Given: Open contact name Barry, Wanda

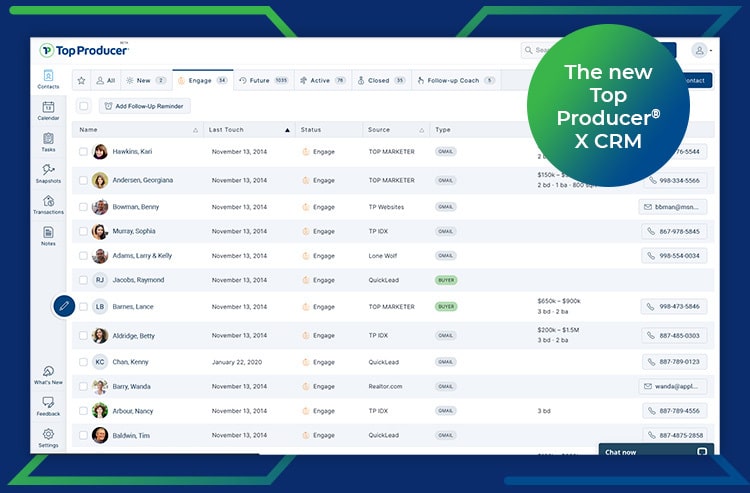Looking at the screenshot, I should (132, 386).
